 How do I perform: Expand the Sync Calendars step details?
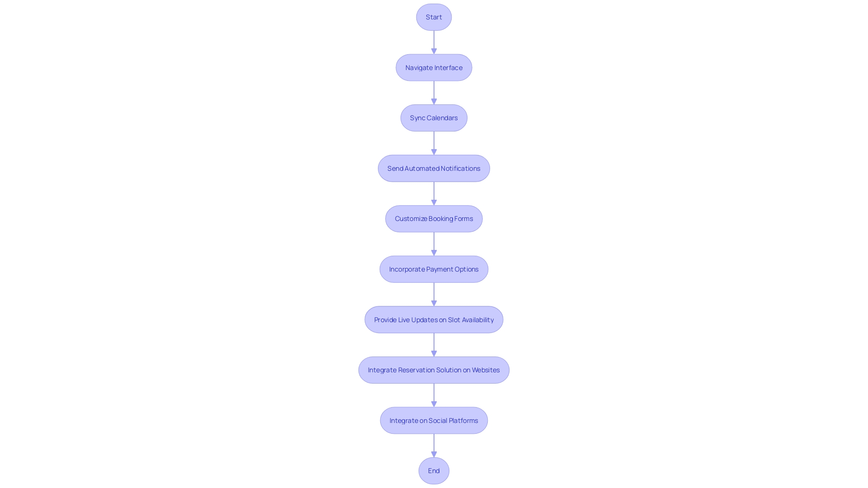click(434, 117)
